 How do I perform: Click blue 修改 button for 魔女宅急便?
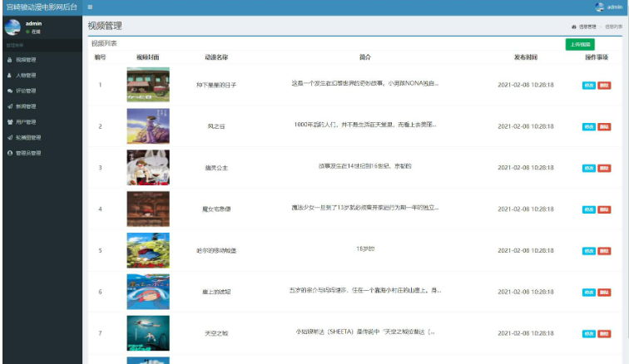click(588, 209)
